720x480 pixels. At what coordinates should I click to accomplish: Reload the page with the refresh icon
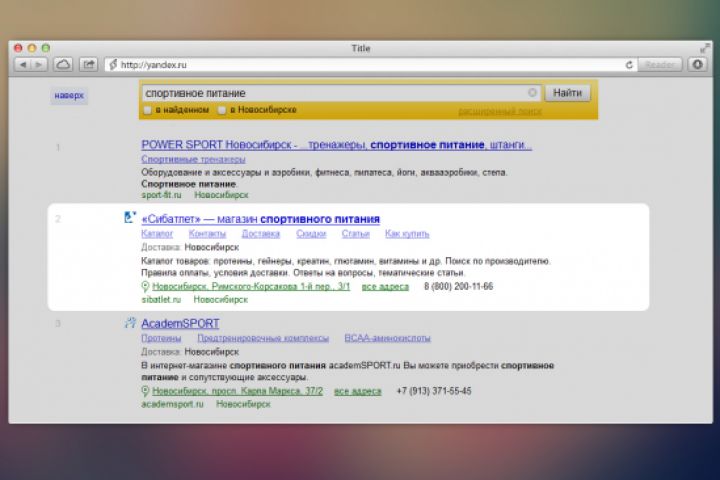629,65
